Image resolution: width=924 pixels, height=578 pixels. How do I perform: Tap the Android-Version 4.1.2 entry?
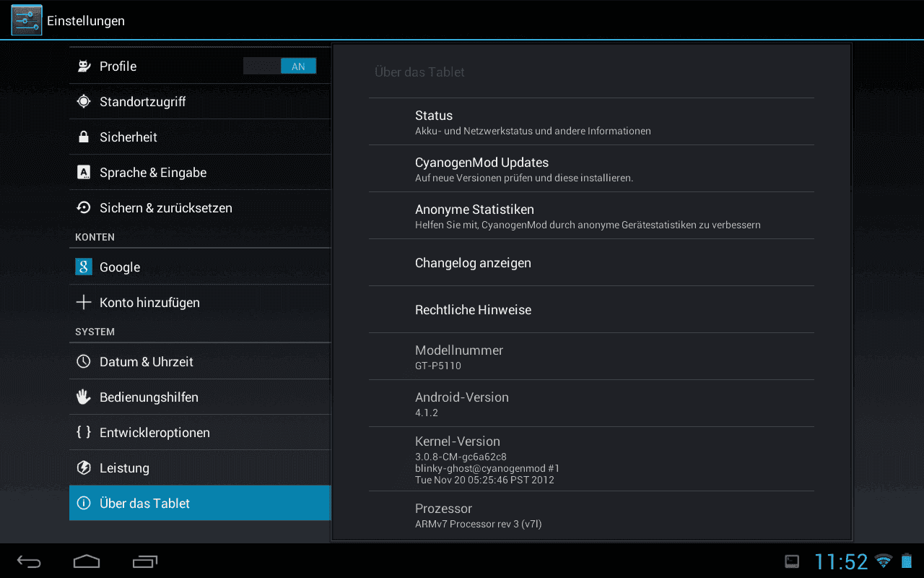pos(591,404)
